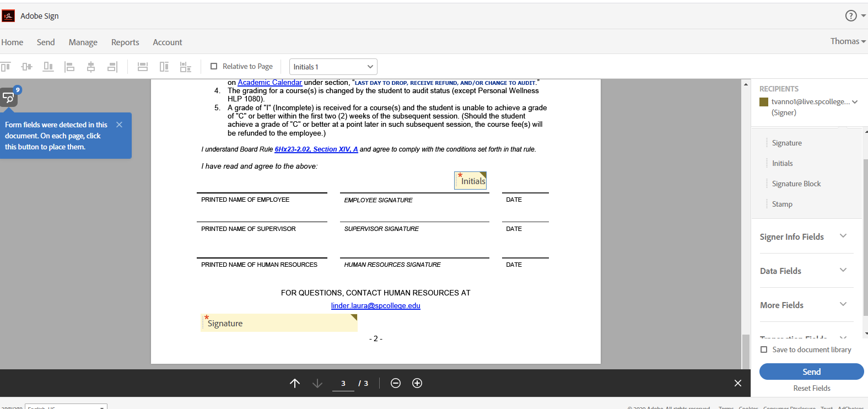Click the align left edges icon
This screenshot has width=868, height=409.
(x=69, y=67)
